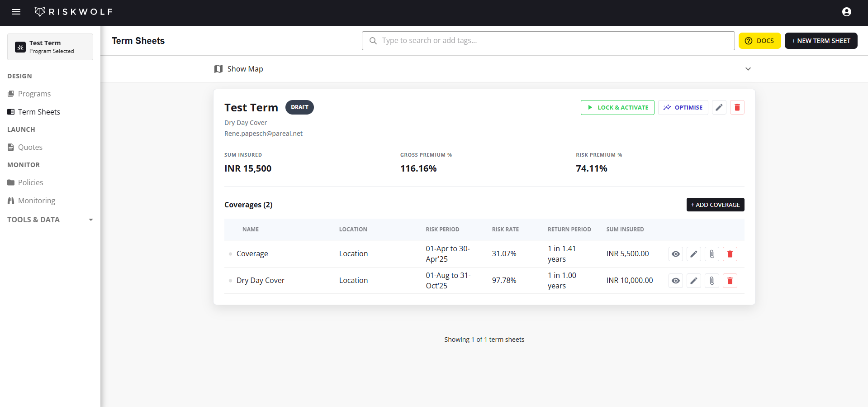Open Policies from the sidebar

tap(30, 182)
